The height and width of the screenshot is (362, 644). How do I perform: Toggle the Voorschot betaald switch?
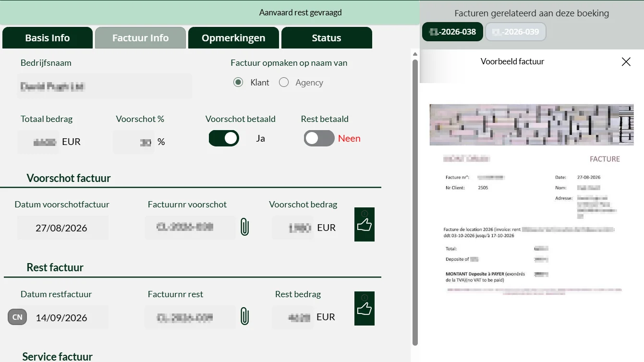coord(224,138)
